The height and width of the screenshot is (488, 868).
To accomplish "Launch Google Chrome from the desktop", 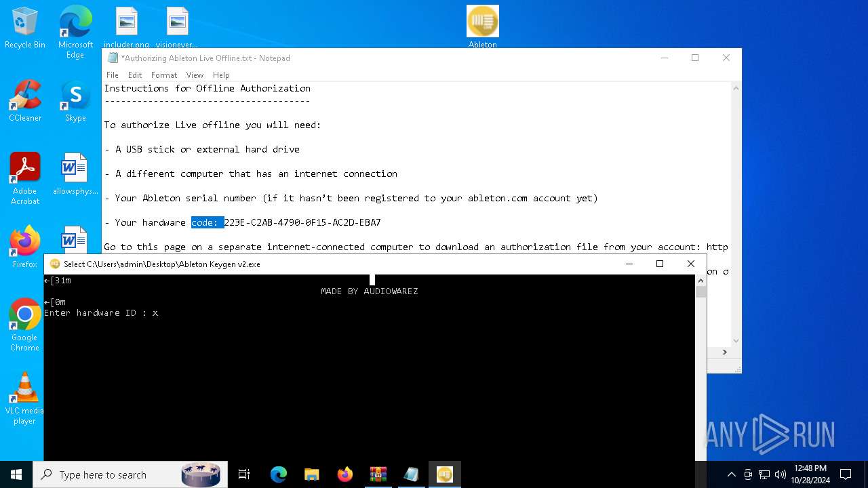I will [25, 325].
